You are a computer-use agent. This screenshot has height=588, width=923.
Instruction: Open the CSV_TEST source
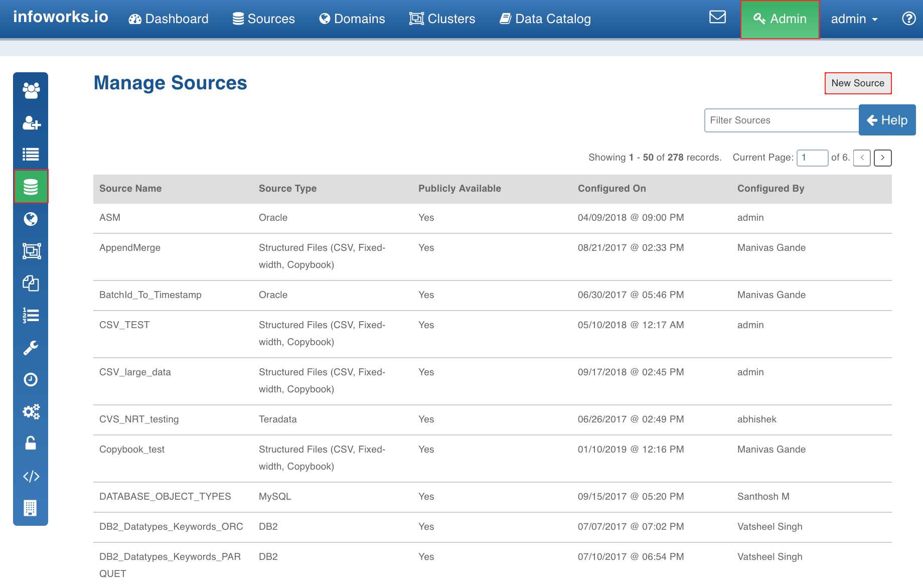coord(124,325)
